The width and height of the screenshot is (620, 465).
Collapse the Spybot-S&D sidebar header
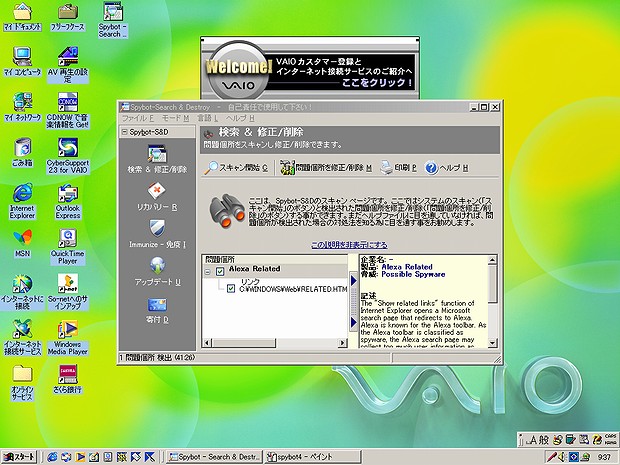pyautogui.click(x=124, y=132)
